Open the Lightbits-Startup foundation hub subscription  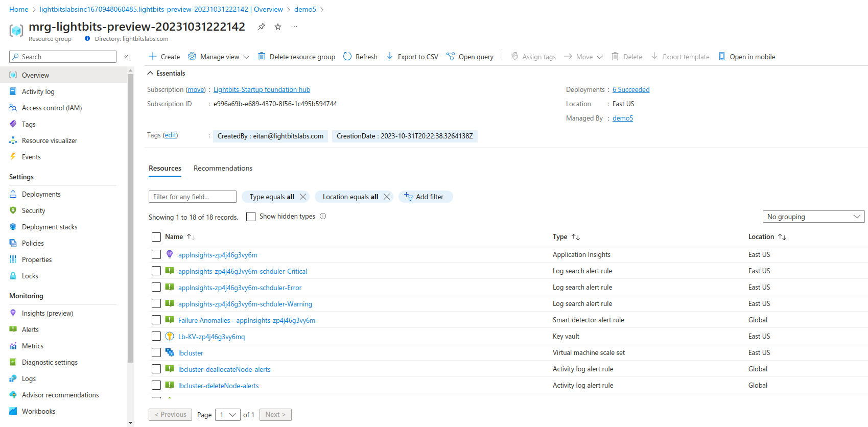tap(262, 89)
